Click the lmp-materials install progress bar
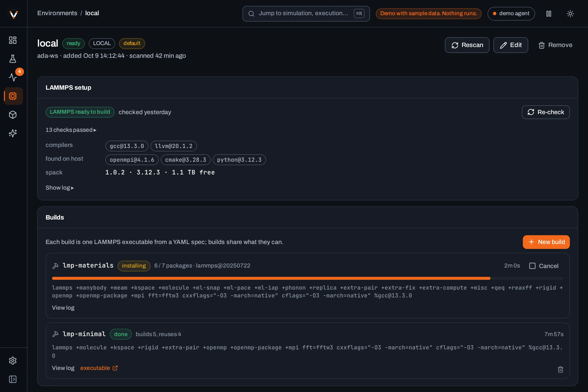588x392 pixels. [x=307, y=278]
